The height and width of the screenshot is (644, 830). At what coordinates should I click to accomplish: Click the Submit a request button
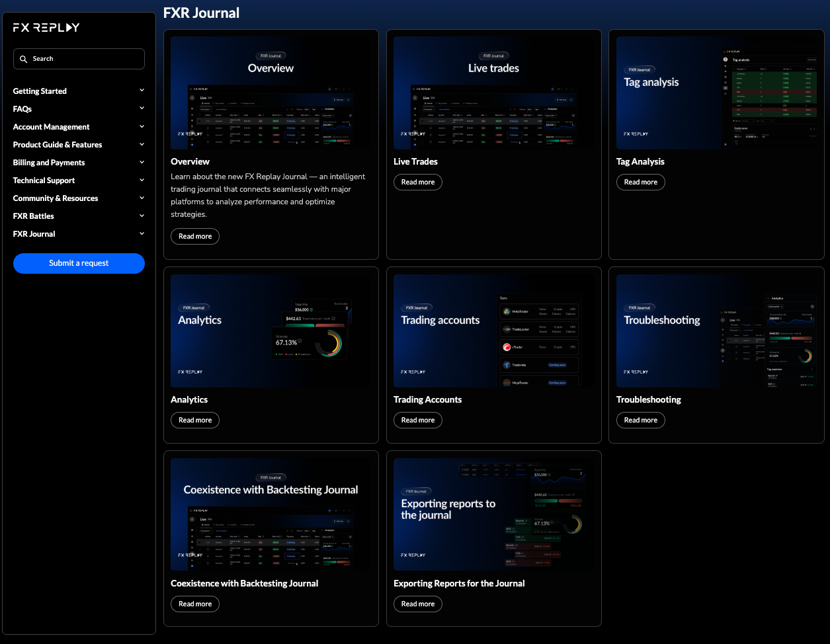pos(79,263)
